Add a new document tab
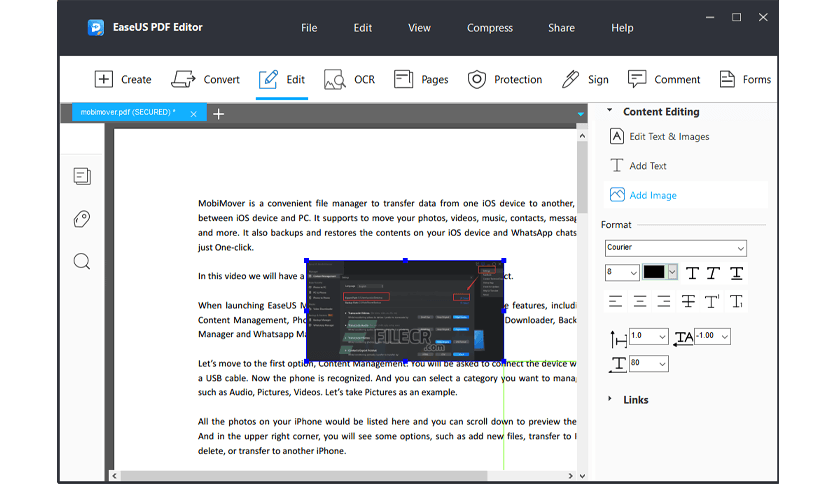836x484 pixels. click(218, 114)
